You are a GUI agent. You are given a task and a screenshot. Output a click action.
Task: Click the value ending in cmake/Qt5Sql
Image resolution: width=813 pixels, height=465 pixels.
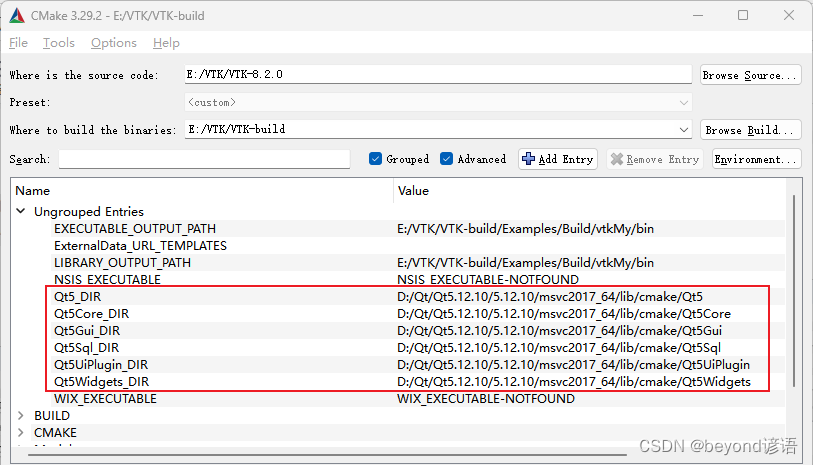(558, 348)
